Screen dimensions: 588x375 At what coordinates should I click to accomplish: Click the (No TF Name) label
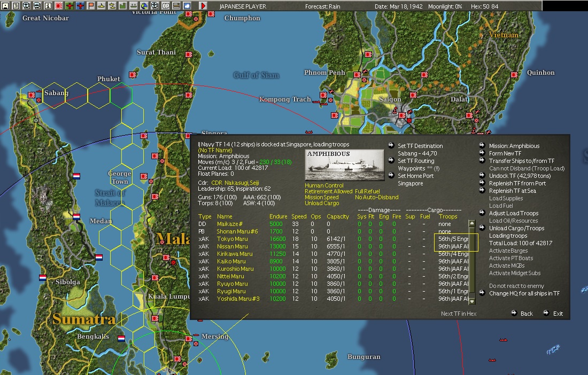pyautogui.click(x=215, y=150)
